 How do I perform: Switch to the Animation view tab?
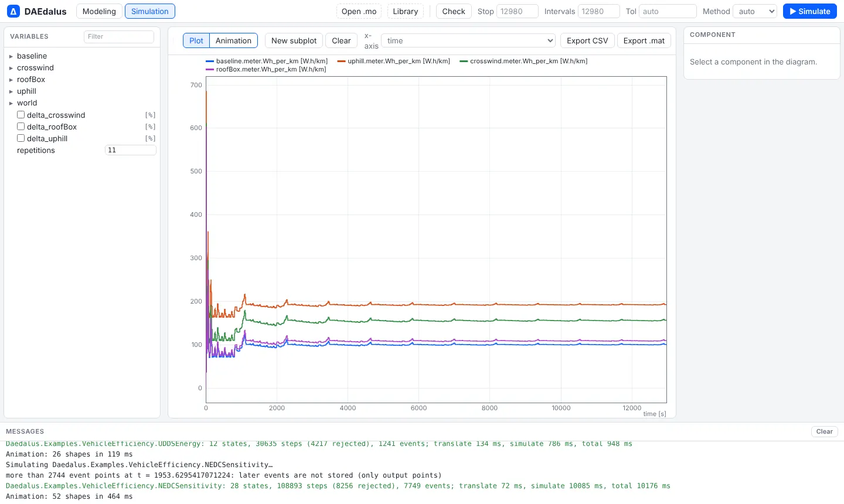(233, 40)
